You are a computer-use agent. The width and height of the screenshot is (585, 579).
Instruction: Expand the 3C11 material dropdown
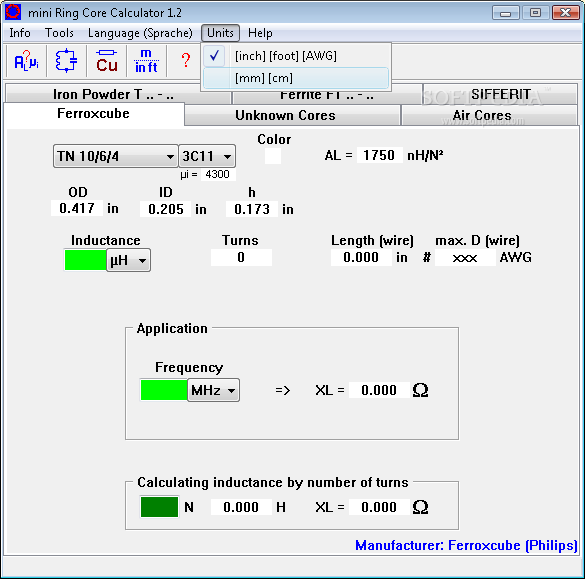coord(207,156)
